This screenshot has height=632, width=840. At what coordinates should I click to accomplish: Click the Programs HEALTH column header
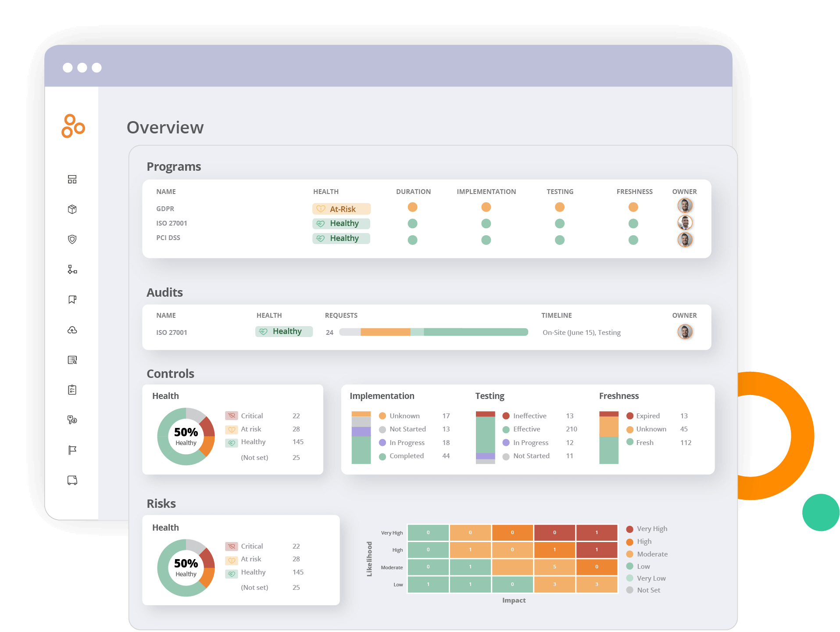(x=326, y=192)
